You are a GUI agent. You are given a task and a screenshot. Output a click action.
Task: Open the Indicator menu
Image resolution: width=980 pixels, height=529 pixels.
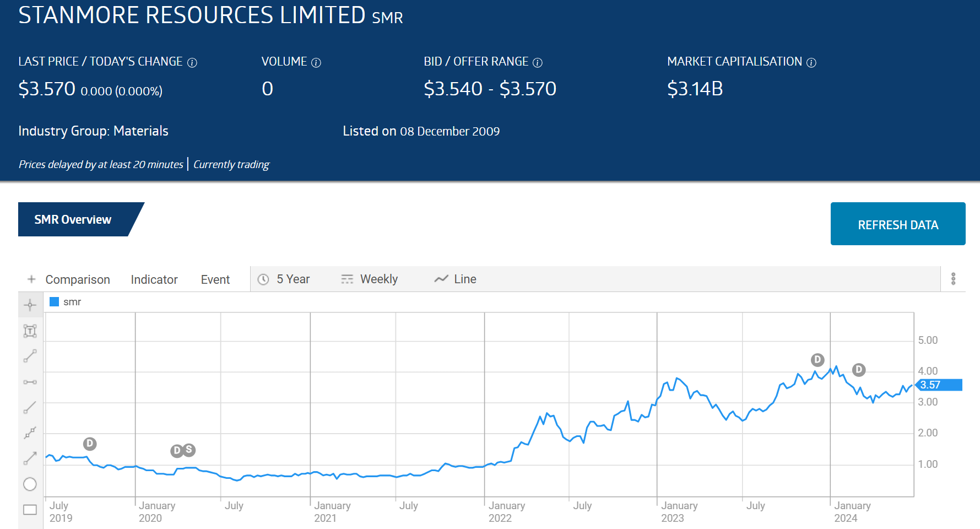click(x=154, y=280)
